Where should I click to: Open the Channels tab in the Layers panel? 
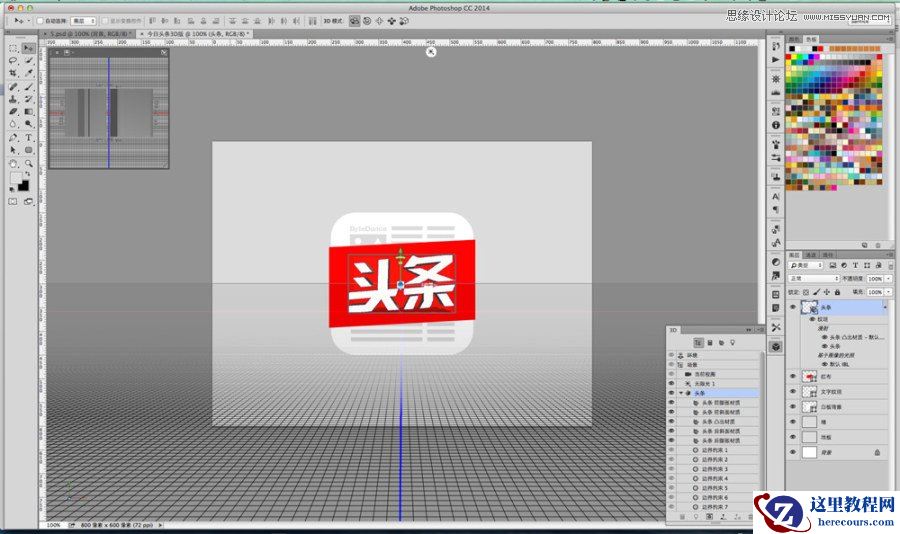[x=811, y=255]
